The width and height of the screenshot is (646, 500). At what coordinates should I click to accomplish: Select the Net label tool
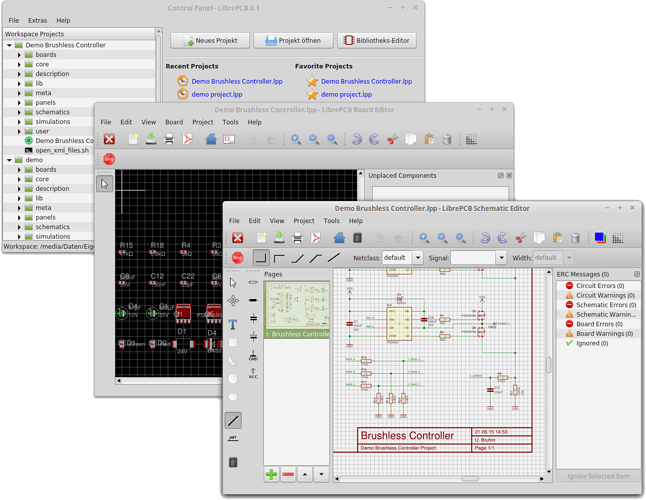pos(233,439)
